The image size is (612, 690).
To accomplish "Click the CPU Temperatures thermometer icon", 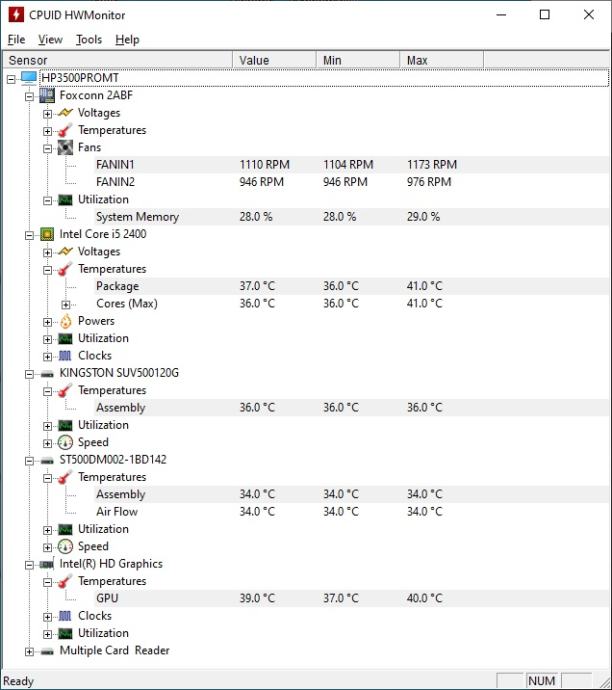I will pyautogui.click(x=65, y=269).
